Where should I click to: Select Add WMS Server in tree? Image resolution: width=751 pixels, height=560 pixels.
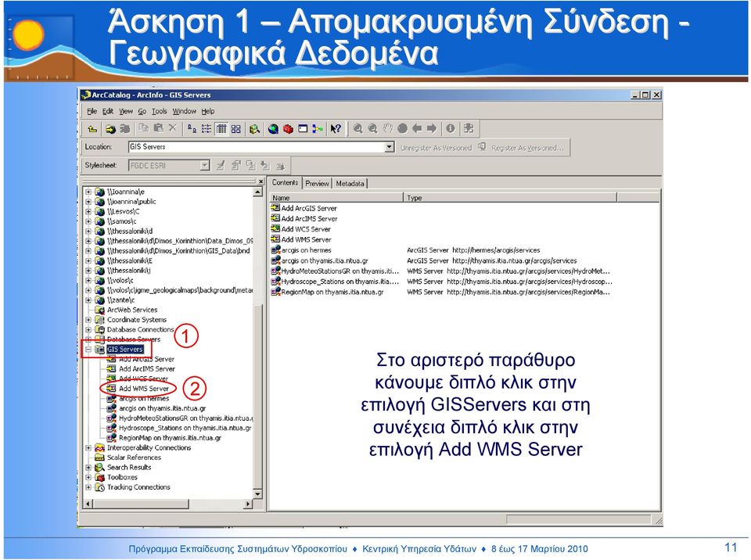point(144,389)
